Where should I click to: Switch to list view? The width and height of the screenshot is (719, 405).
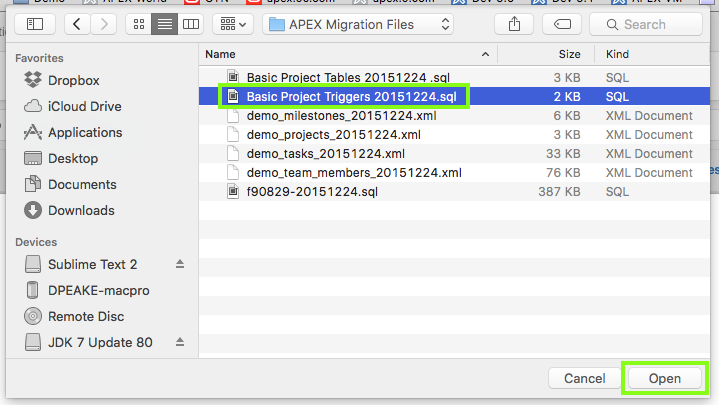(x=165, y=24)
